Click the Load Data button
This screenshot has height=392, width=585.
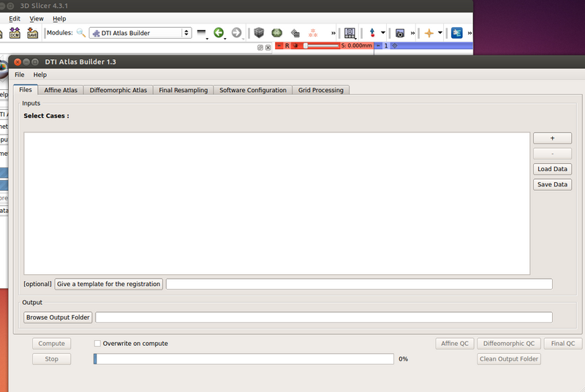[x=552, y=169]
